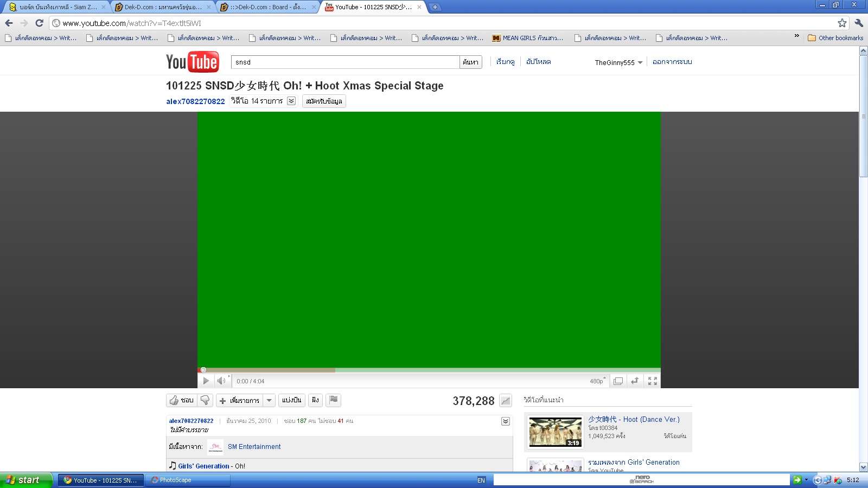868x488 pixels.
Task: Open the 少女時代 - Hoot (Dance Ver.) title link
Action: 634,419
